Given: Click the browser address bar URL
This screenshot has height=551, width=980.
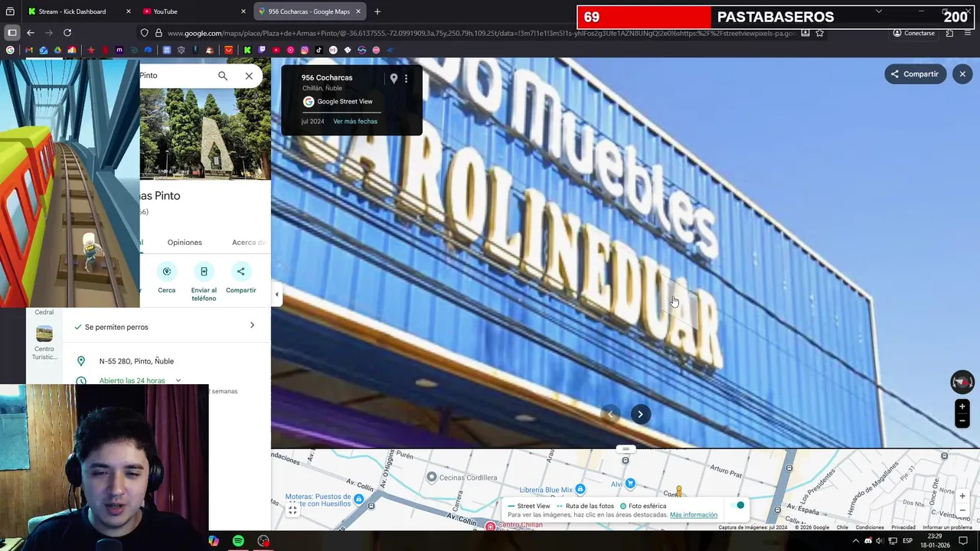Looking at the screenshot, I should click(481, 33).
